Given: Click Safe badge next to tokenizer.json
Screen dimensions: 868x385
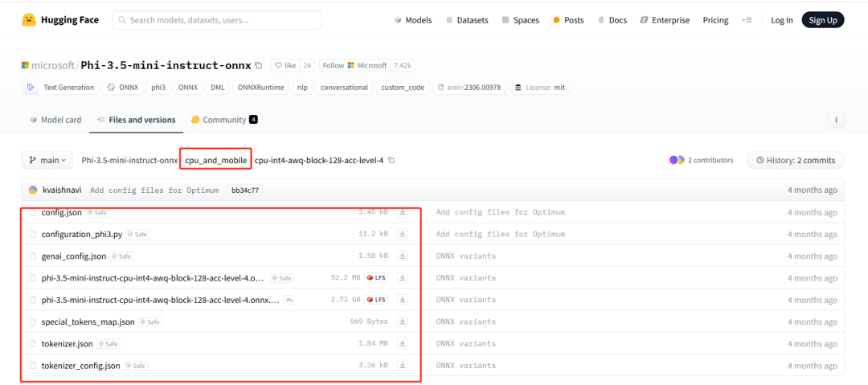Looking at the screenshot, I should (108, 344).
